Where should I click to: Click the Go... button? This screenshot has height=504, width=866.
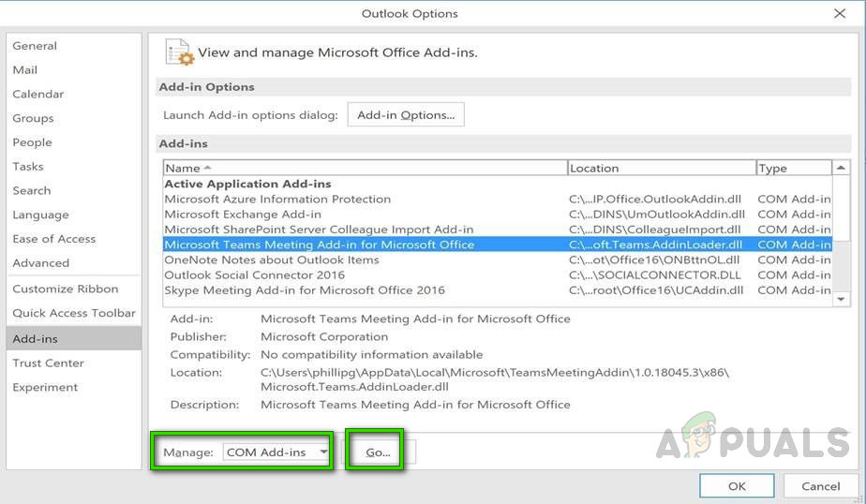pyautogui.click(x=378, y=452)
